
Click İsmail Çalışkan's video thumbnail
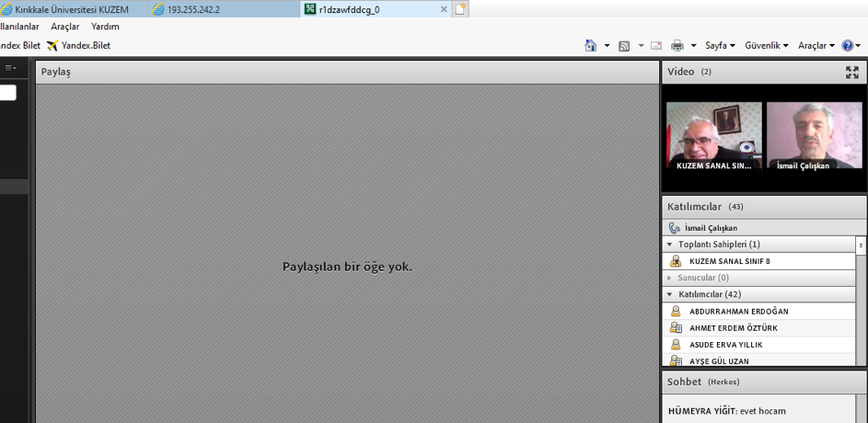tap(814, 136)
